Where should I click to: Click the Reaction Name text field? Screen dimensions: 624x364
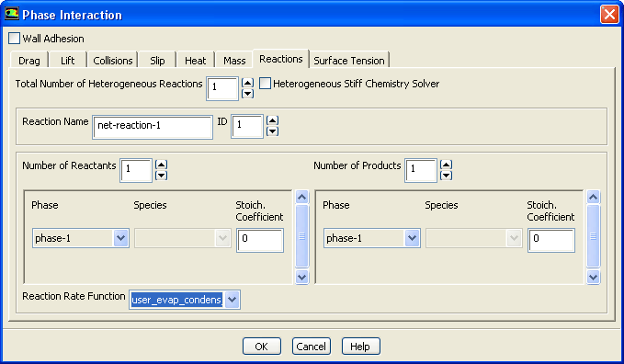153,127
